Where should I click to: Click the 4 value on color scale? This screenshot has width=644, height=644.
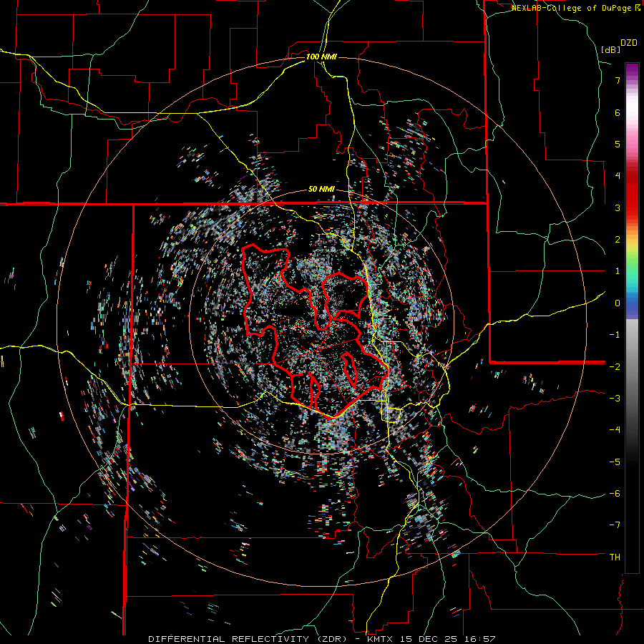[618, 176]
